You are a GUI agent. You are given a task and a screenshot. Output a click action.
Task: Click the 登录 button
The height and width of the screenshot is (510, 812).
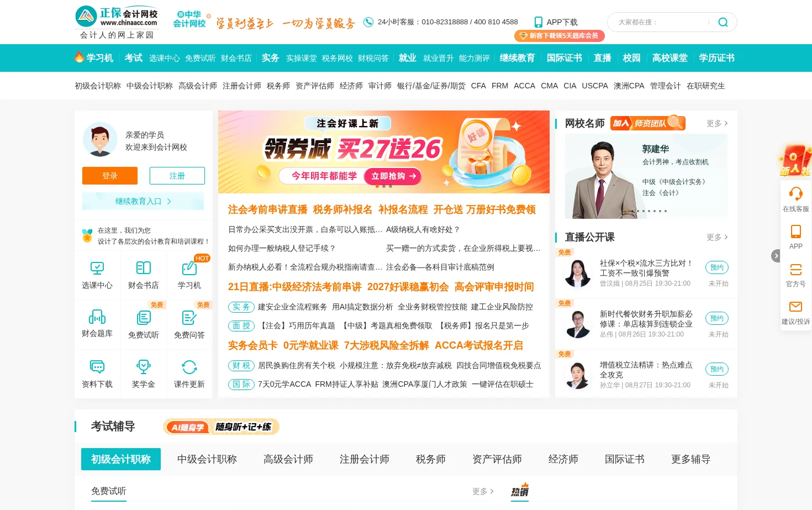[x=110, y=176]
